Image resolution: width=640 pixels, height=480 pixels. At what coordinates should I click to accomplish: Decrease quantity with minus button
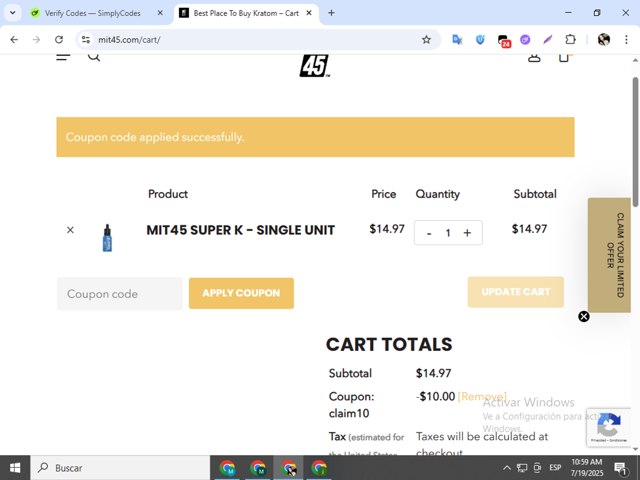pyautogui.click(x=429, y=233)
